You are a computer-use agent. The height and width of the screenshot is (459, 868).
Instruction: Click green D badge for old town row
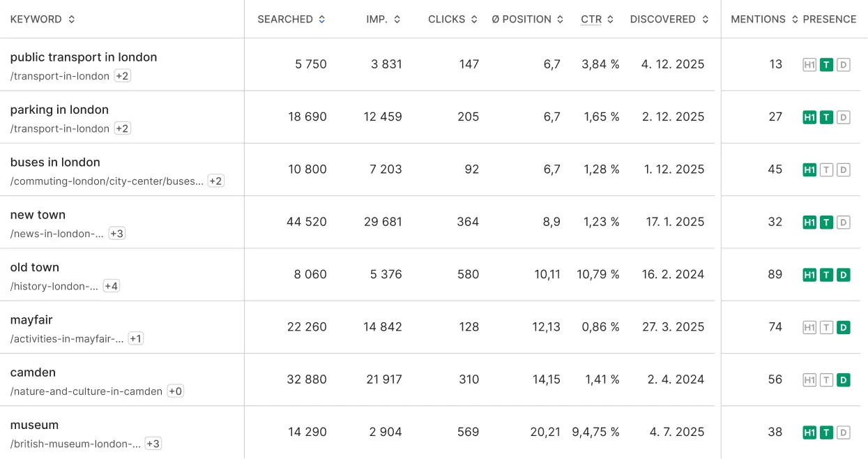coord(844,275)
